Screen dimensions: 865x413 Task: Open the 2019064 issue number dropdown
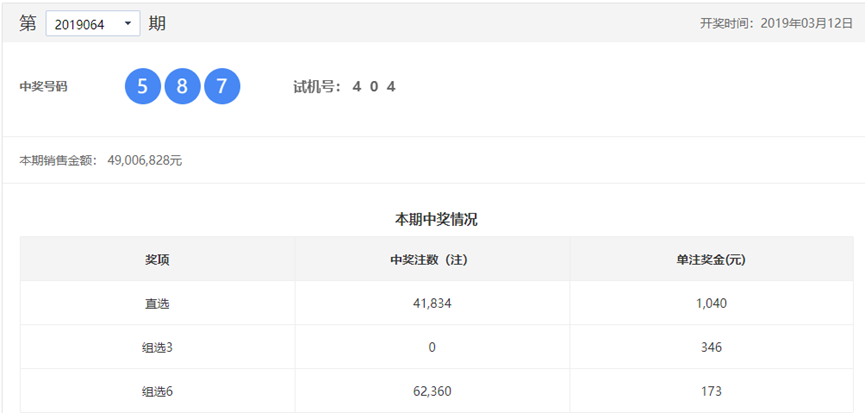(92, 24)
